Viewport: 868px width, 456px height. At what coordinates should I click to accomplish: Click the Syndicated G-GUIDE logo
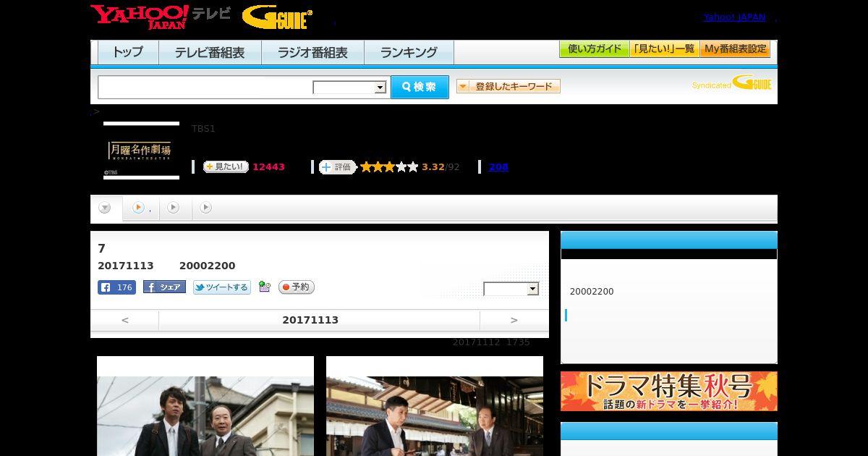coord(731,83)
